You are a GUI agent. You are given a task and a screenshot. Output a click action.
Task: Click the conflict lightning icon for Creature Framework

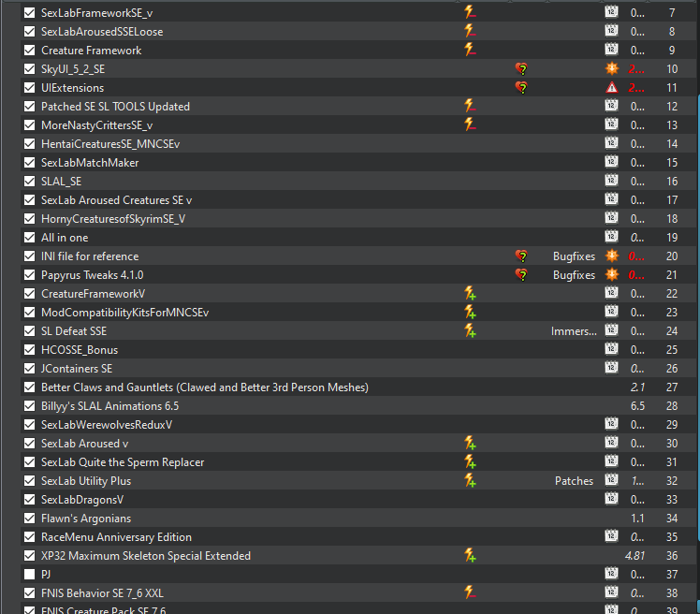(470, 50)
